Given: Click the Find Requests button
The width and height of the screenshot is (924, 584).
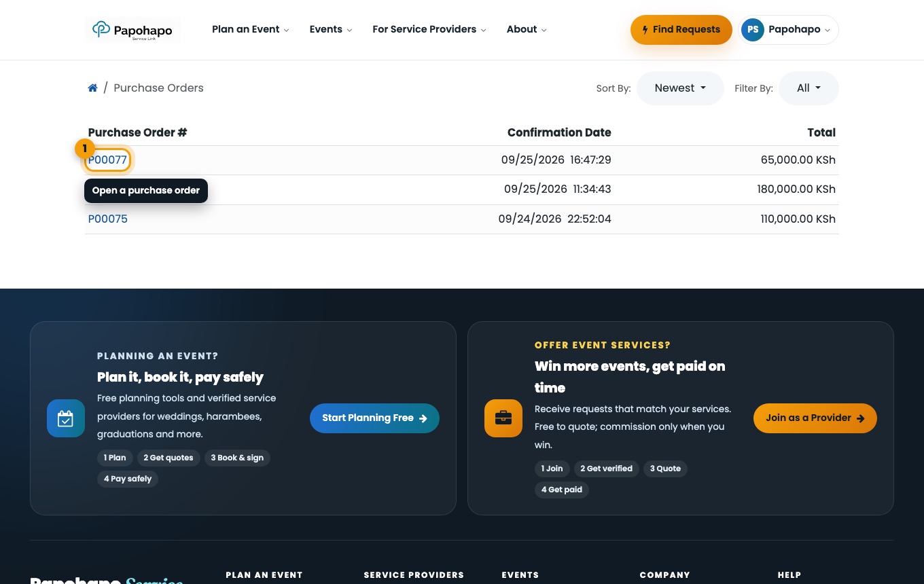Looking at the screenshot, I should [681, 30].
